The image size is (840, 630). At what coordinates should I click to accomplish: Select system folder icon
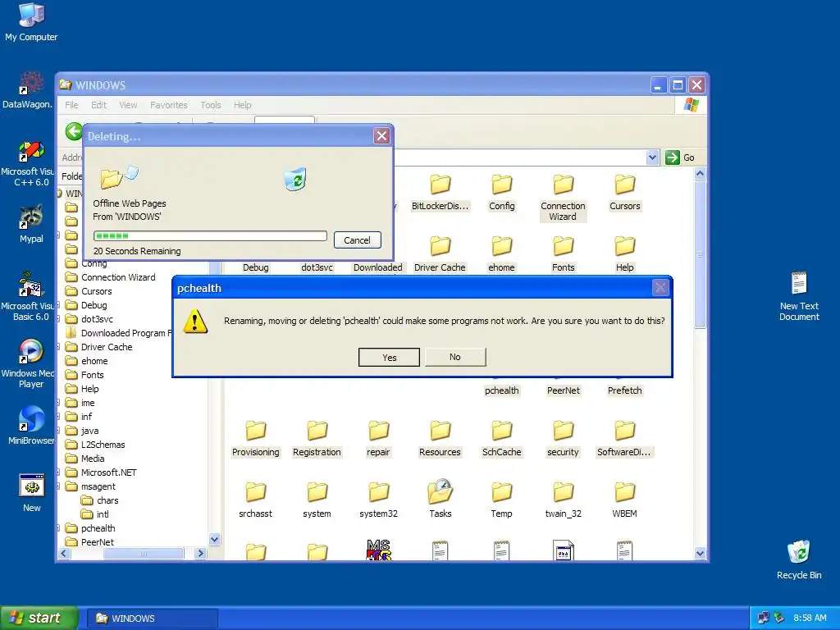317,501
